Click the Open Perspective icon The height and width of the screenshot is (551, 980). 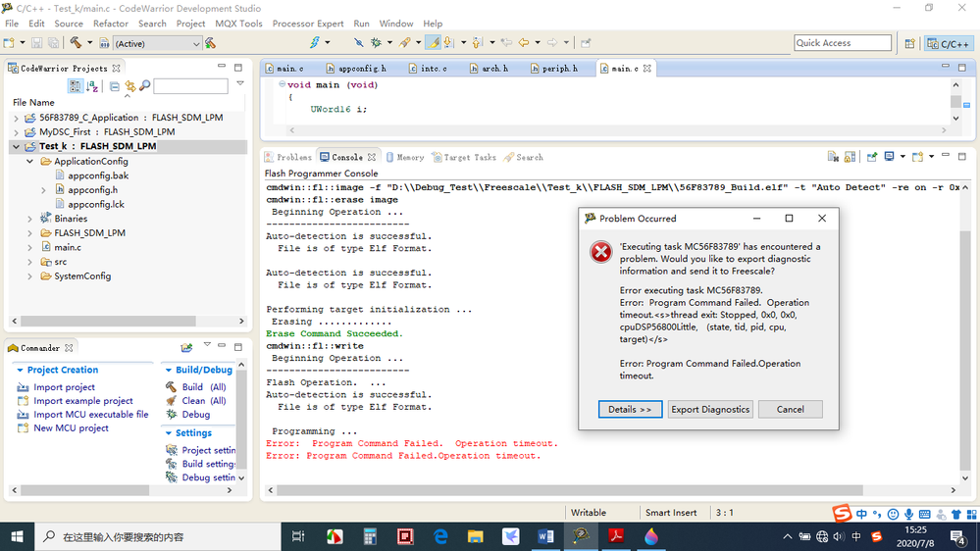click(x=910, y=43)
